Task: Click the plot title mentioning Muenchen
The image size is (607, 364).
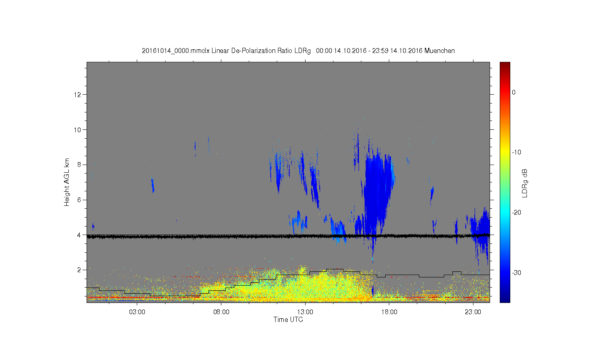Action: [x=298, y=51]
